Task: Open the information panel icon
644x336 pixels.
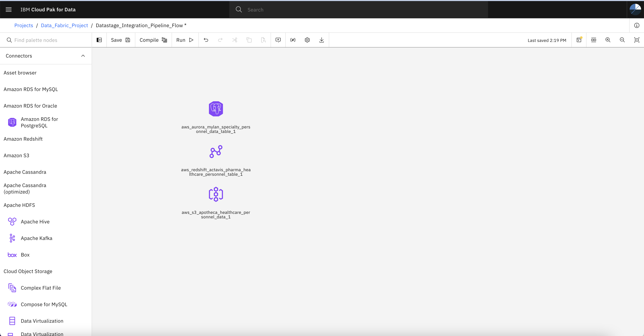Action: tap(636, 25)
